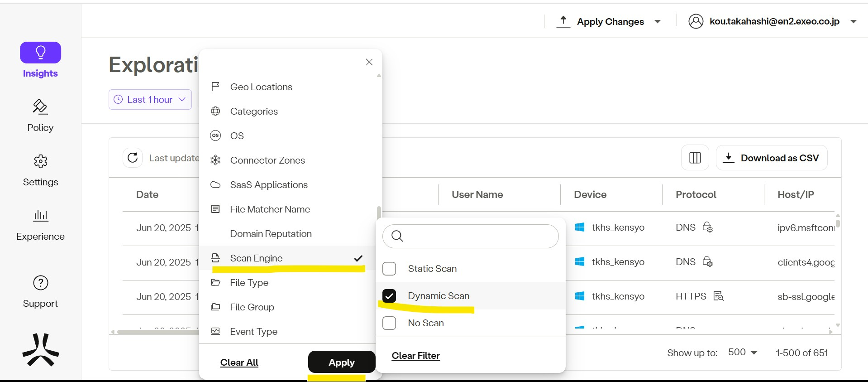Check the No Scan checkbox

pyautogui.click(x=389, y=323)
